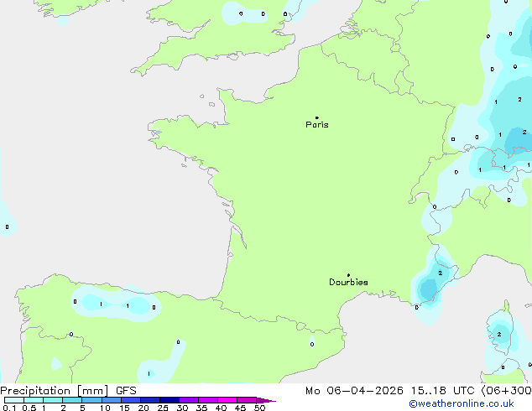
Task: Click the GFS model label
Action: (126, 391)
